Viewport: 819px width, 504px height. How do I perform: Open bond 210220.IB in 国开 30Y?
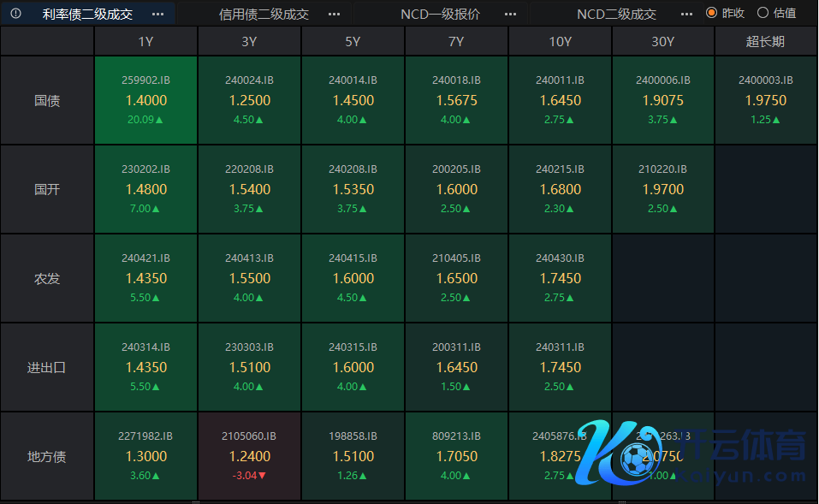click(663, 189)
